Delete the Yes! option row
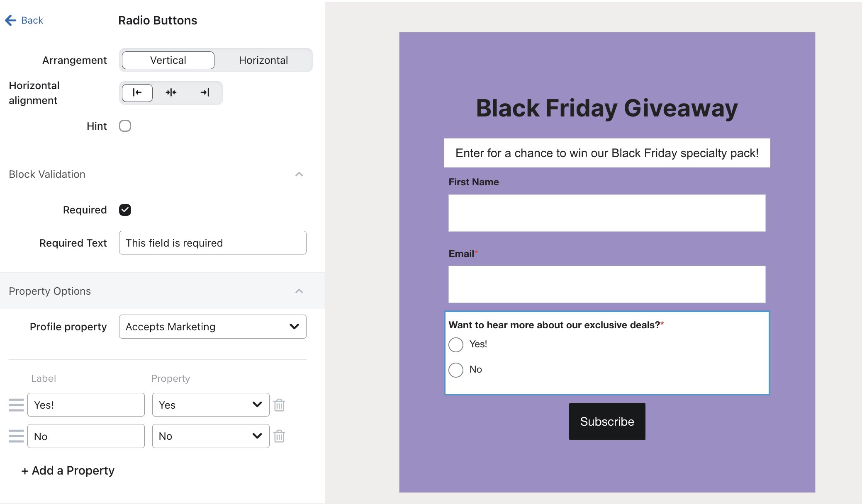The width and height of the screenshot is (862, 504). point(279,405)
